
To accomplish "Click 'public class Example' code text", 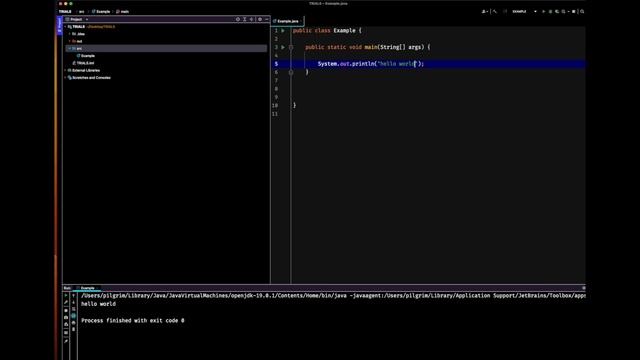I will pos(324,31).
